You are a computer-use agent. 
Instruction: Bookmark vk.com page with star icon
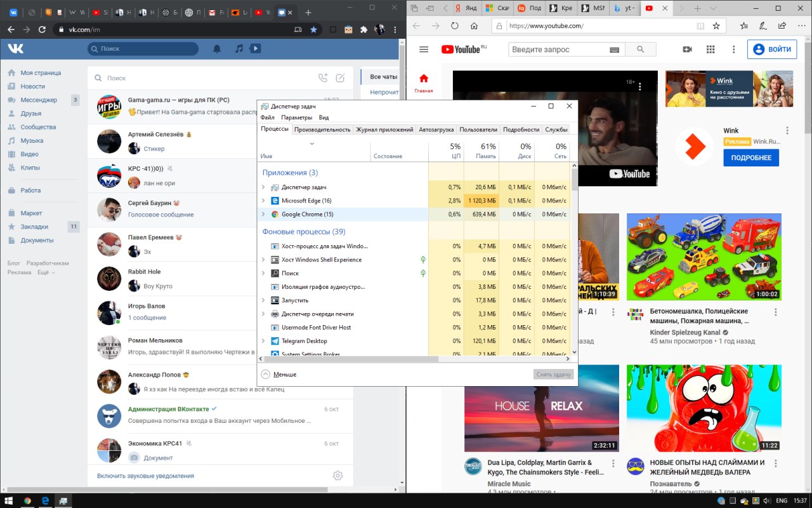[313, 29]
